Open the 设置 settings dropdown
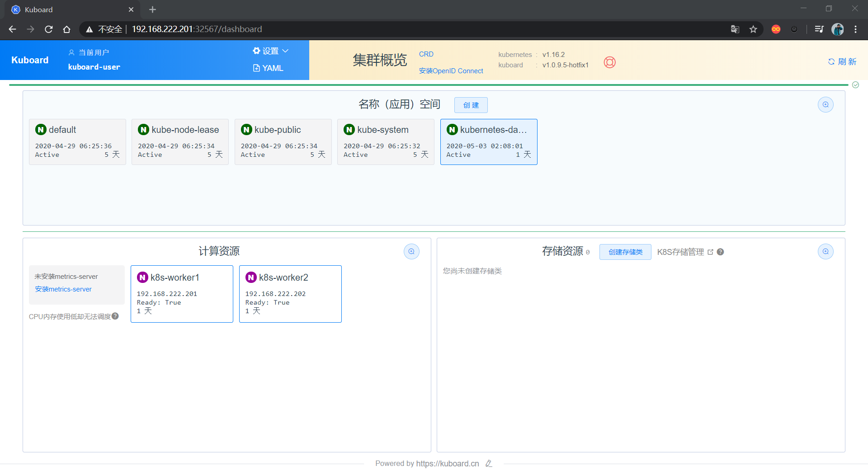Viewport: 868px width, 470px height. [270, 51]
